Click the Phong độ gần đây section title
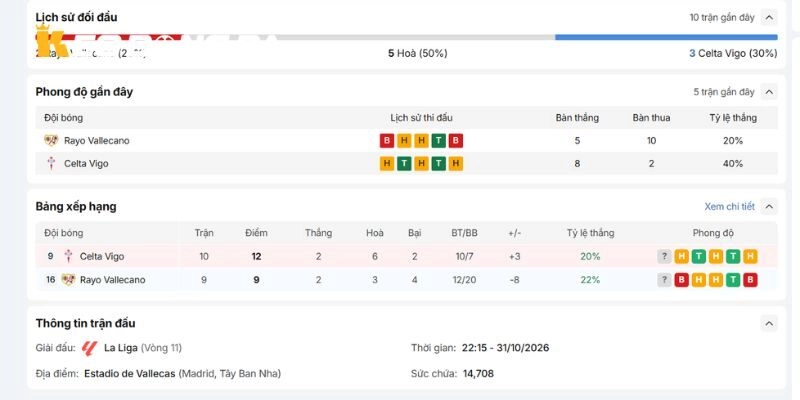800x400 pixels. click(x=84, y=92)
